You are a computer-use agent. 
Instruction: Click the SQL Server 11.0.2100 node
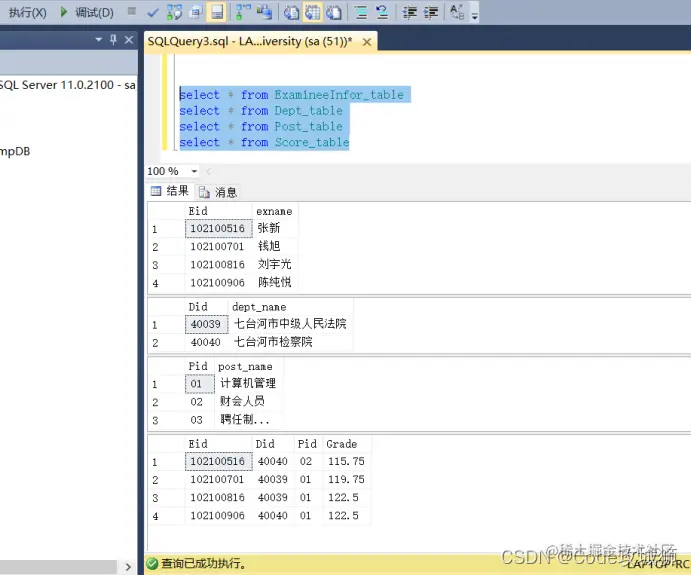point(67,85)
